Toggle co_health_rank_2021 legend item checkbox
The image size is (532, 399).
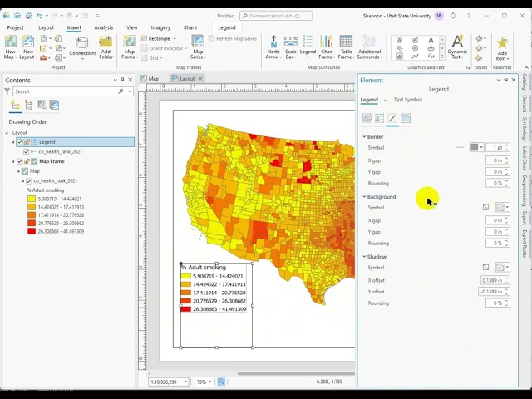point(26,151)
